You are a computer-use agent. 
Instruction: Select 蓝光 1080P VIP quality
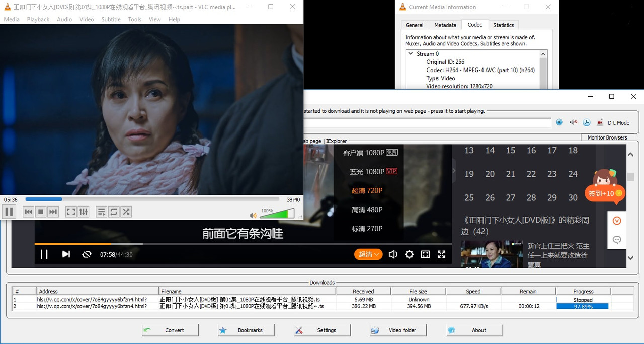point(373,171)
